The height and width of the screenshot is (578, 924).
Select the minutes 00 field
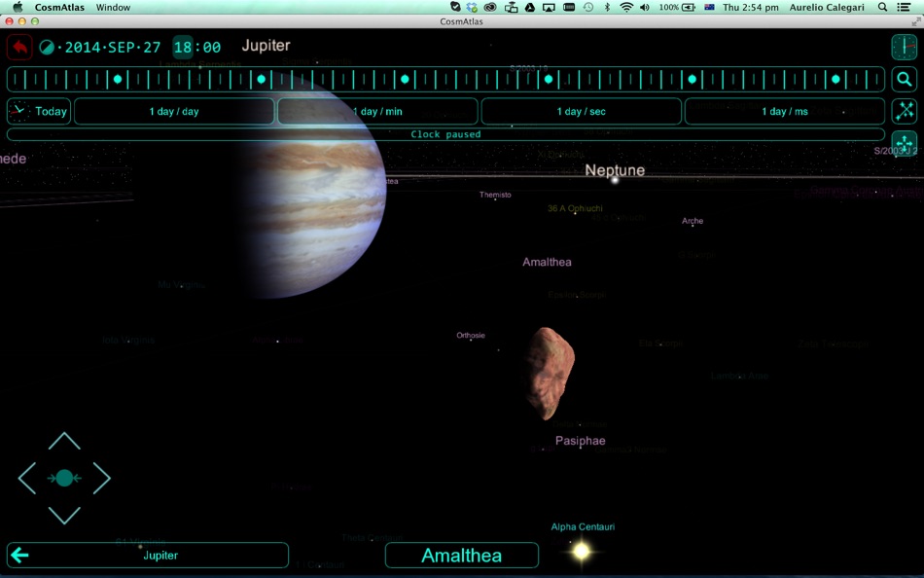pos(212,47)
